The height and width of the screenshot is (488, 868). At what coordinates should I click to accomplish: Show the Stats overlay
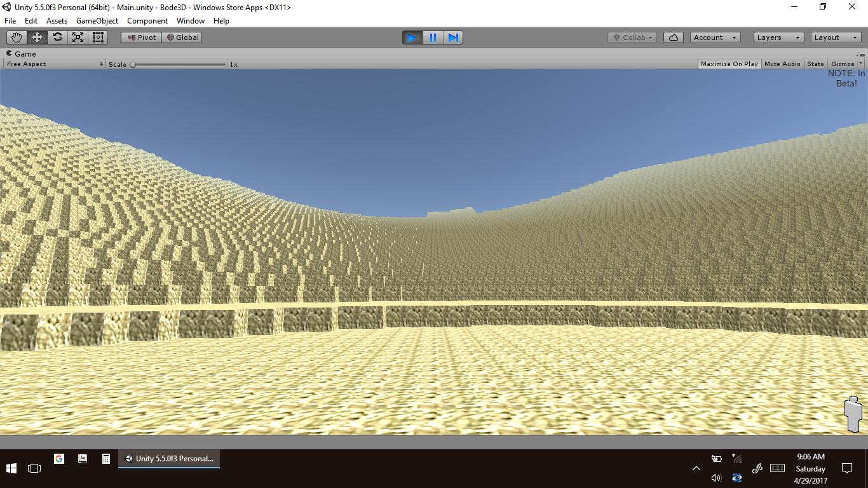[815, 64]
